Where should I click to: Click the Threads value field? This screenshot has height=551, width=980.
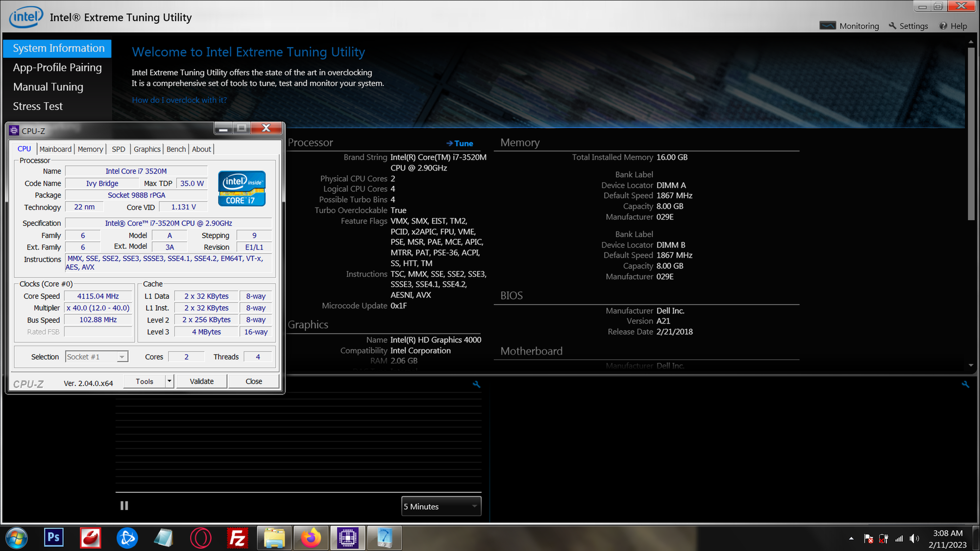tap(258, 357)
